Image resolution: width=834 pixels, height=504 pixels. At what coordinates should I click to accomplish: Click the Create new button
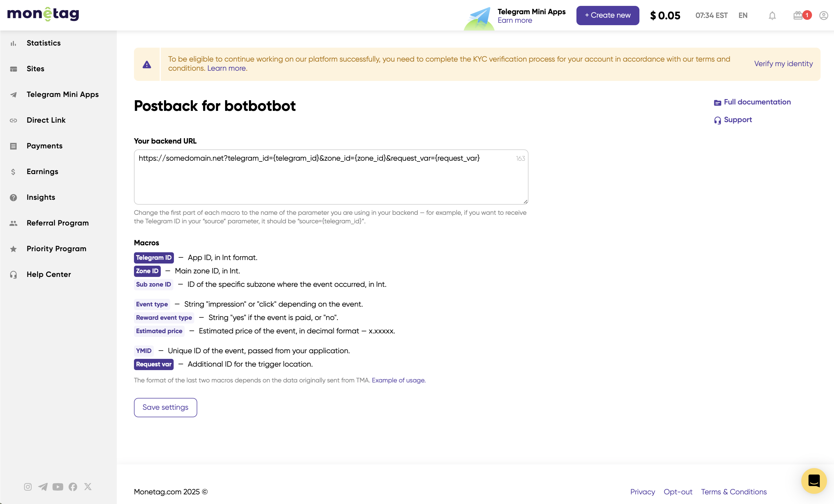[x=608, y=16]
